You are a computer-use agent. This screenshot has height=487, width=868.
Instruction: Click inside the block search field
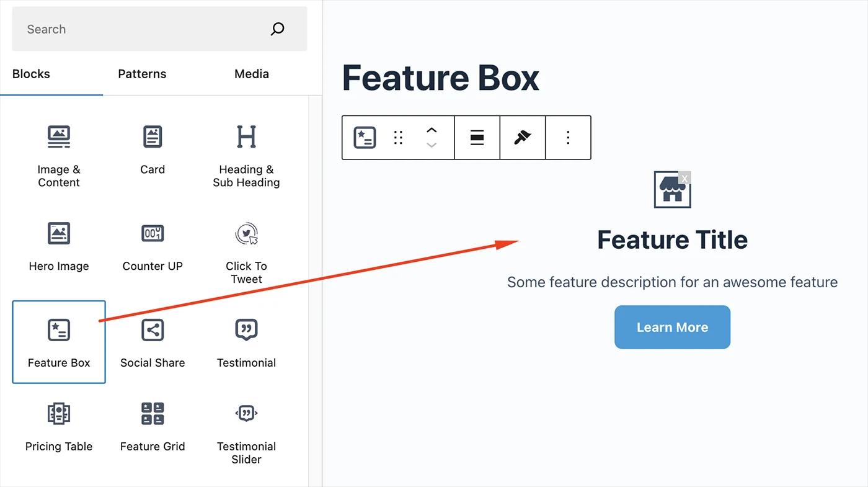(x=143, y=29)
